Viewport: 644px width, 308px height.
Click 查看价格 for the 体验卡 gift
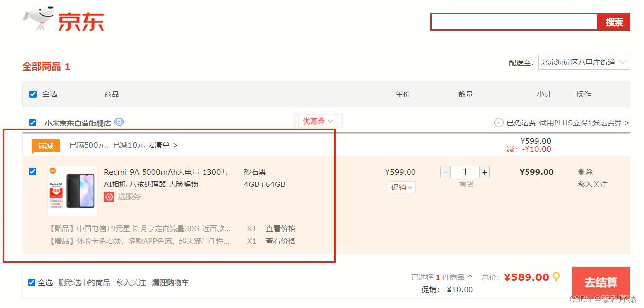coord(281,241)
